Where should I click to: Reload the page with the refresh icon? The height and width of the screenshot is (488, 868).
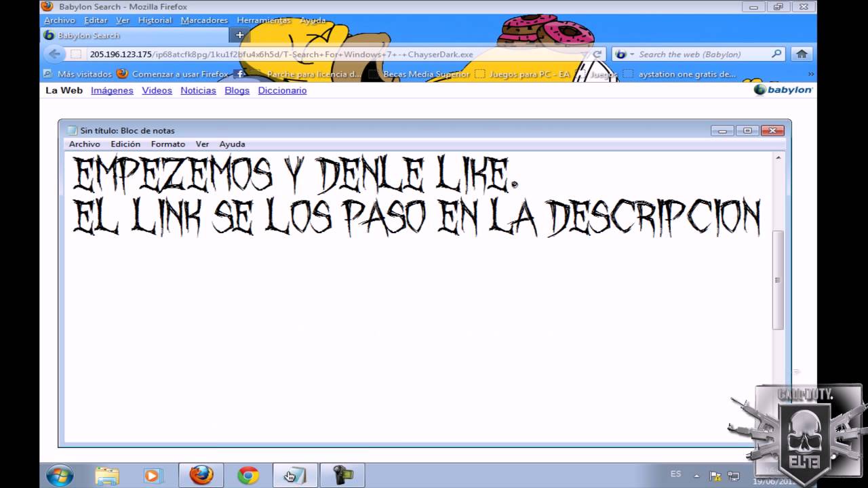tap(597, 54)
